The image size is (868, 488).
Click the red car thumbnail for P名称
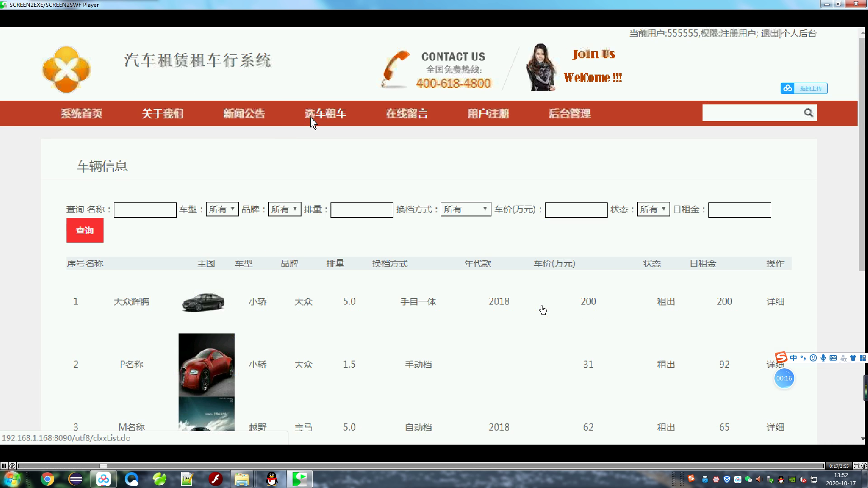tap(207, 365)
